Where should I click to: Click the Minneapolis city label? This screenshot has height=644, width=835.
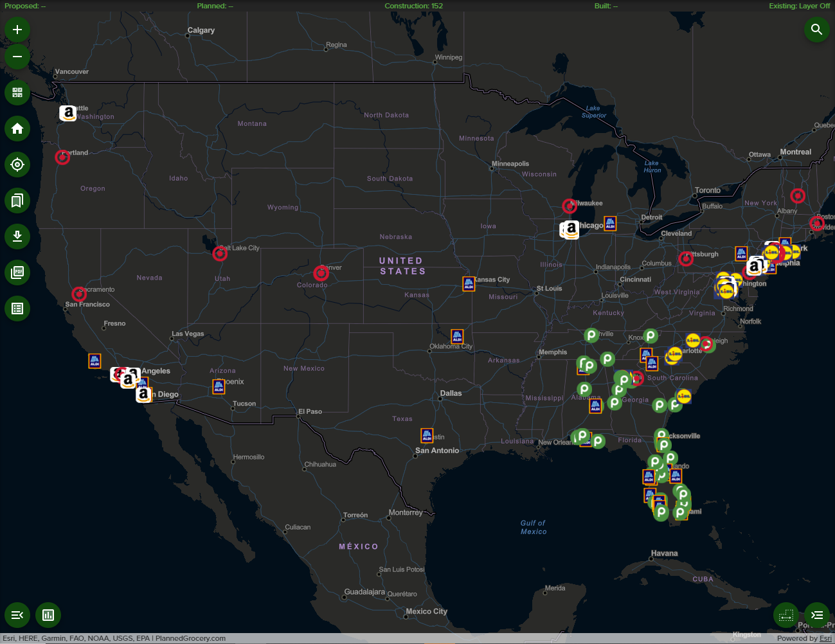pyautogui.click(x=510, y=164)
